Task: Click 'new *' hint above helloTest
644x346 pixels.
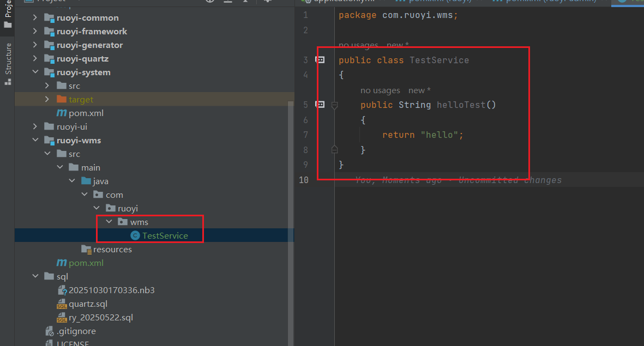Action: point(419,90)
